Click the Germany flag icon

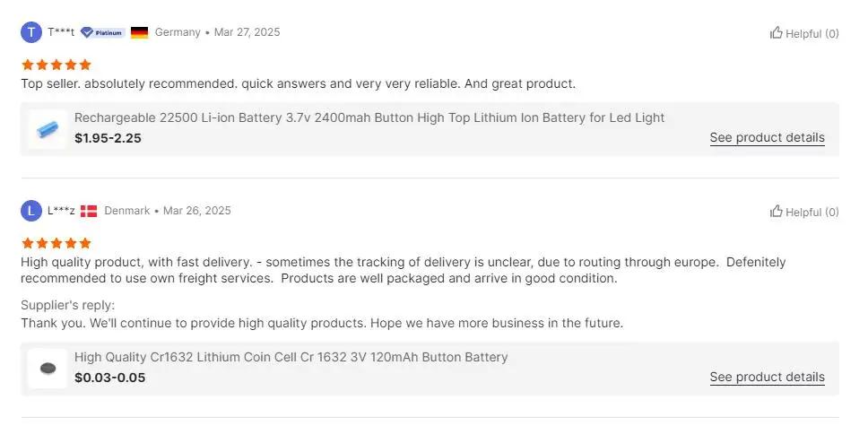coord(139,32)
